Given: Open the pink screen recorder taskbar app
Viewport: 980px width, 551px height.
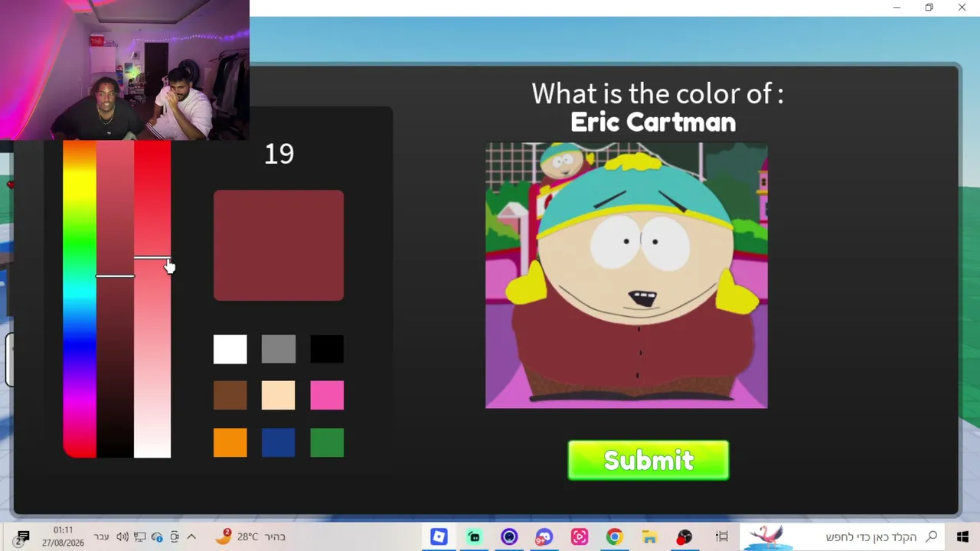Looking at the screenshot, I should [x=579, y=537].
